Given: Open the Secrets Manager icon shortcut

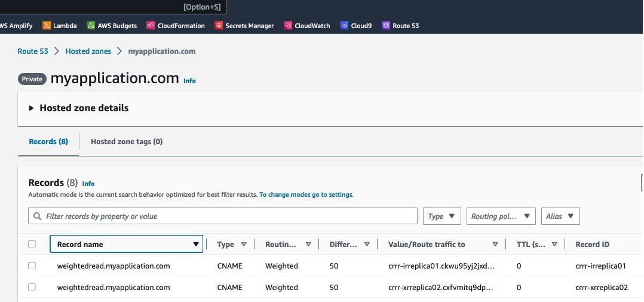Looking at the screenshot, I should tap(219, 26).
